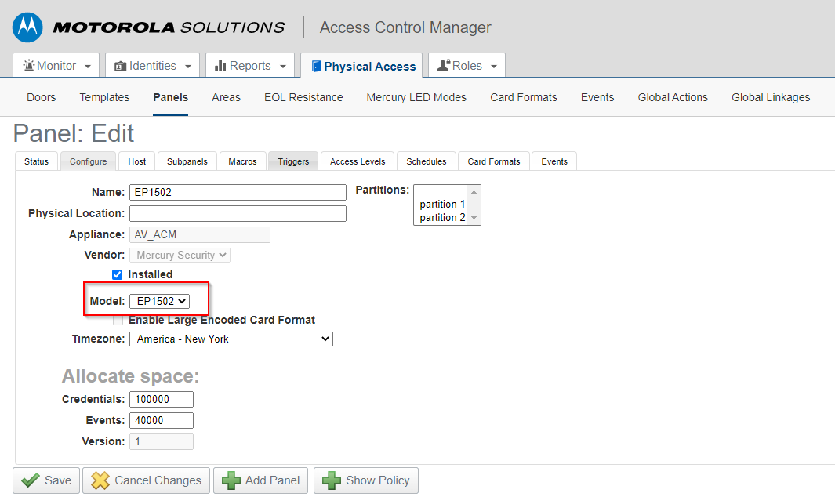Open the Model dropdown
The height and width of the screenshot is (504, 835).
tap(160, 300)
